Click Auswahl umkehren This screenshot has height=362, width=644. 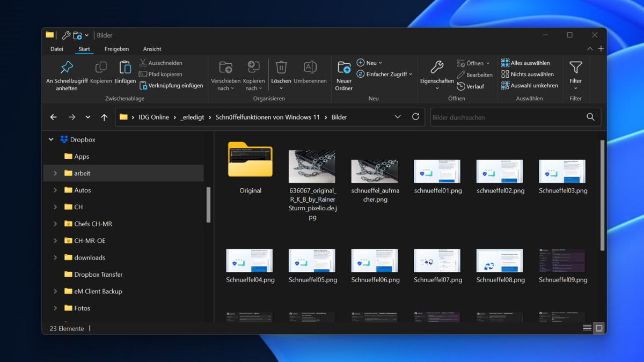[530, 86]
